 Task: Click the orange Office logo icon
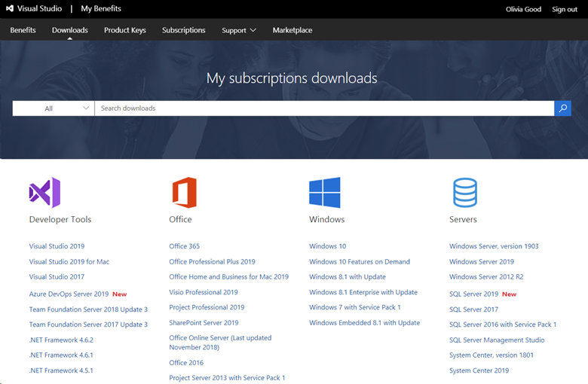[x=184, y=193]
